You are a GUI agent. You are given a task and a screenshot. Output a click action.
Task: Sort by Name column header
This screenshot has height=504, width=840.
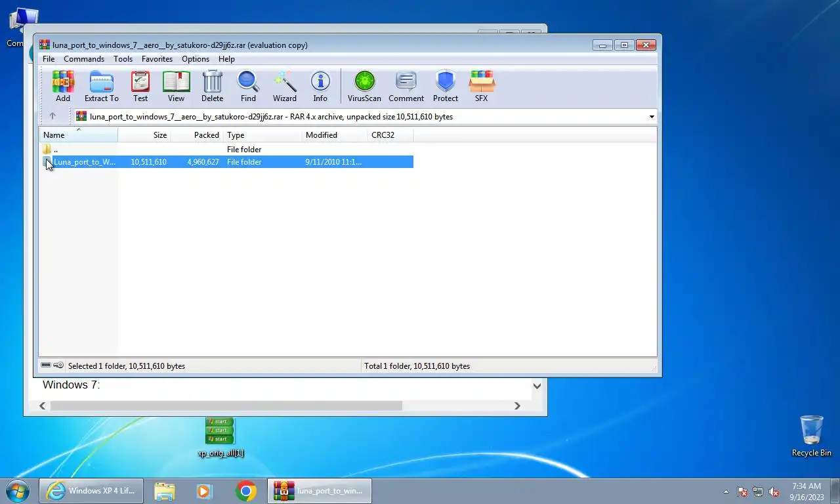[x=79, y=135]
